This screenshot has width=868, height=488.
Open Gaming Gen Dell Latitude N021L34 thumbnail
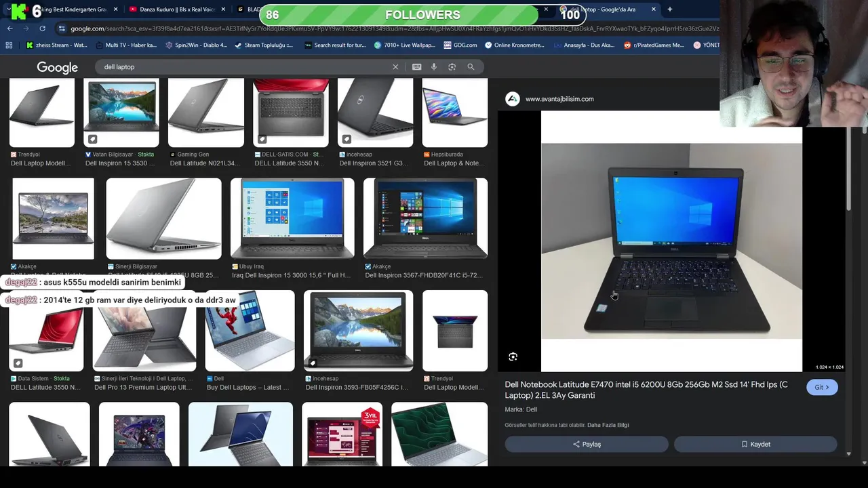tap(206, 113)
